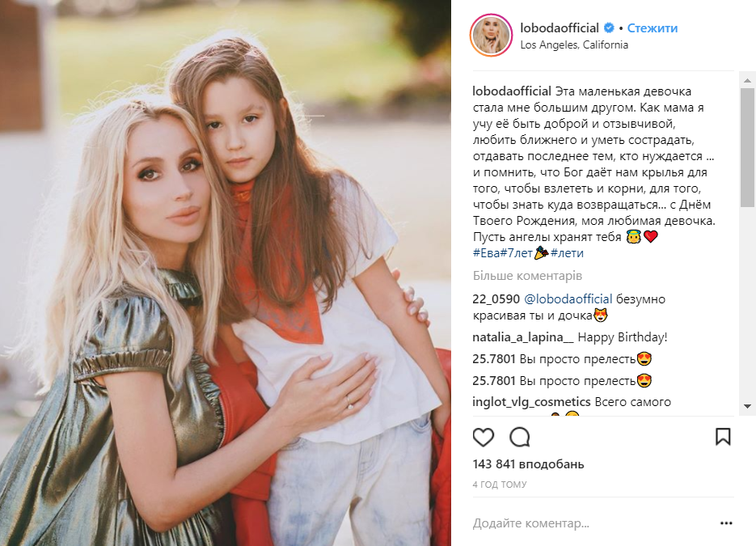This screenshot has height=546, width=756.
Task: Focus the Додайте коментар input field
Action: [593, 523]
